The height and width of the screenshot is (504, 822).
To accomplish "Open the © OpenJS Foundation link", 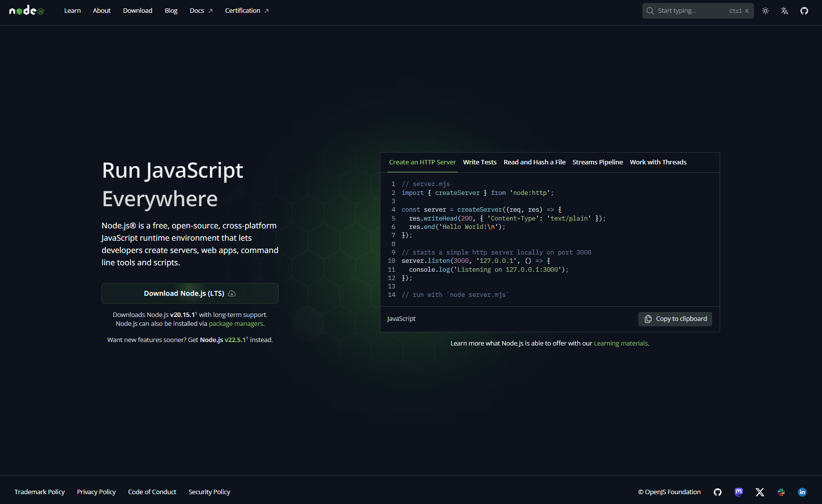I will tap(669, 492).
